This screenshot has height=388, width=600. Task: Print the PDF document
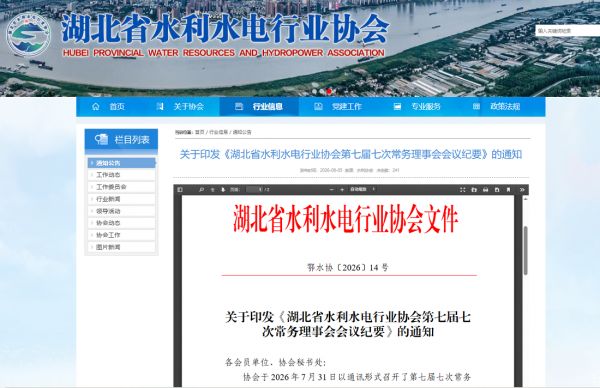coord(485,190)
